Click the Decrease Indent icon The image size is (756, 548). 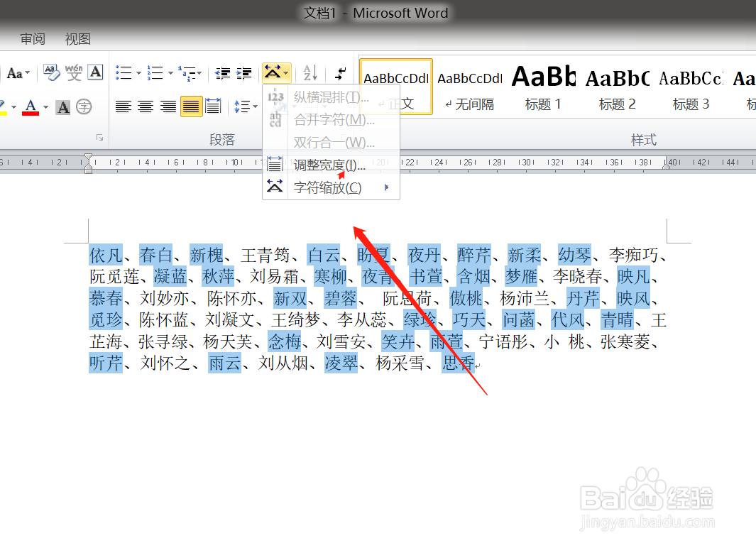[222, 73]
